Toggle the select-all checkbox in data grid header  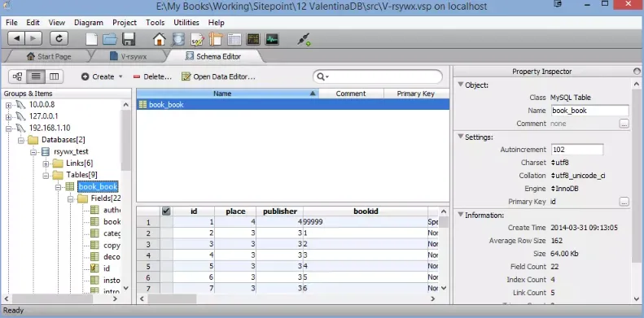(166, 211)
